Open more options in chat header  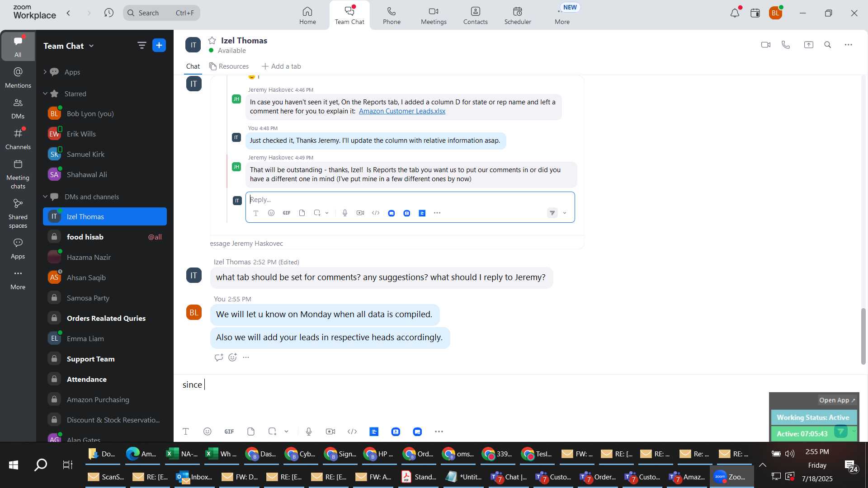click(x=849, y=45)
